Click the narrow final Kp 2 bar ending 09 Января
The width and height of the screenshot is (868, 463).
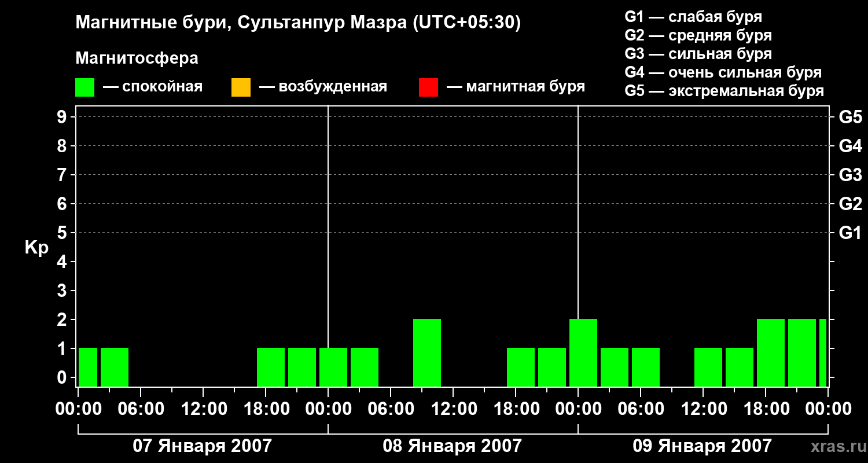tap(823, 352)
